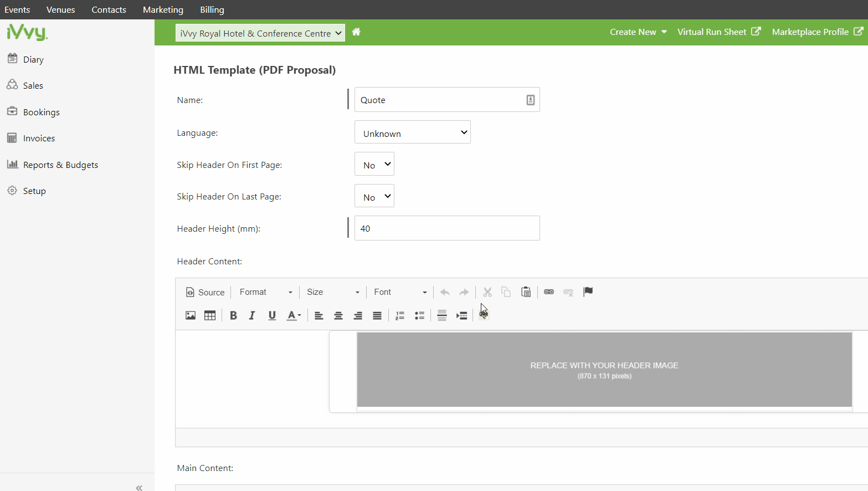Open the Invoices section in the sidebar
The image size is (868, 491).
39,138
